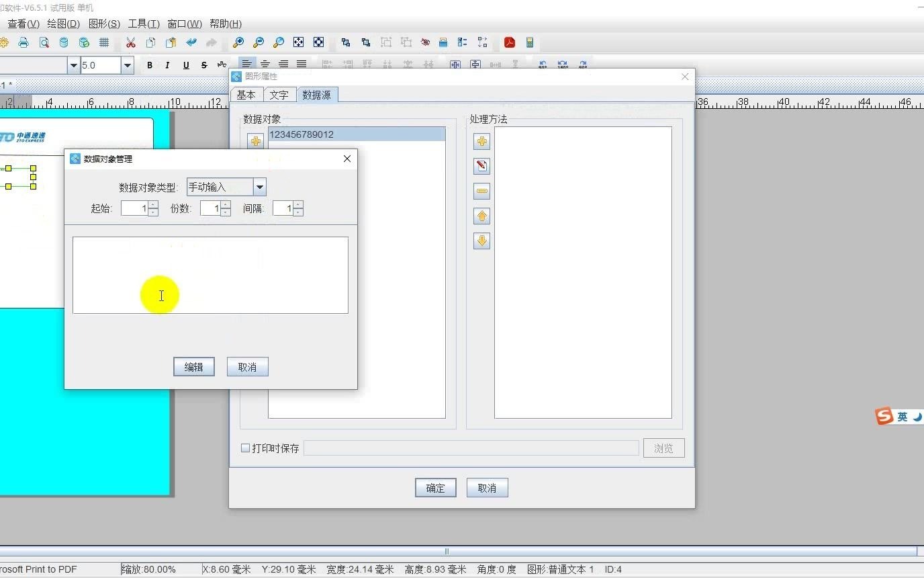
Task: Edit processing method pencil icon
Action: tap(481, 166)
